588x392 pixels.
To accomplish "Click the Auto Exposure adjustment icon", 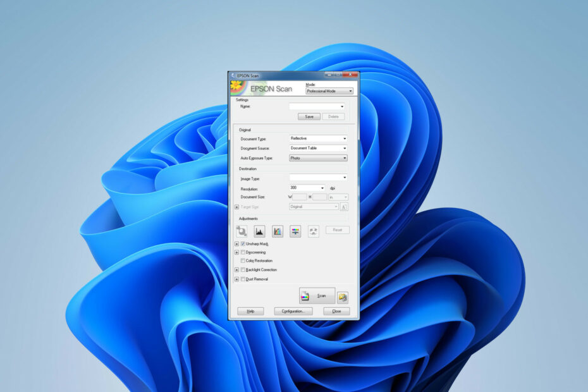I will [x=242, y=231].
